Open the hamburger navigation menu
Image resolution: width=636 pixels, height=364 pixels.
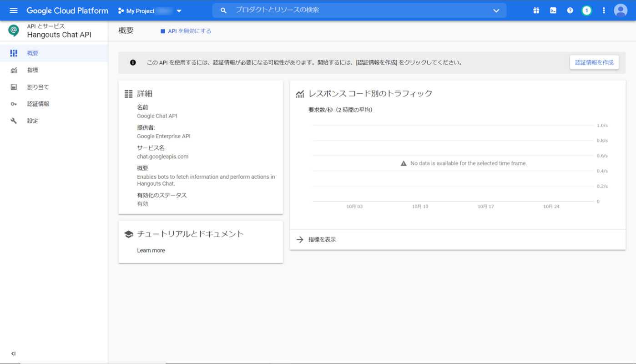coord(13,10)
